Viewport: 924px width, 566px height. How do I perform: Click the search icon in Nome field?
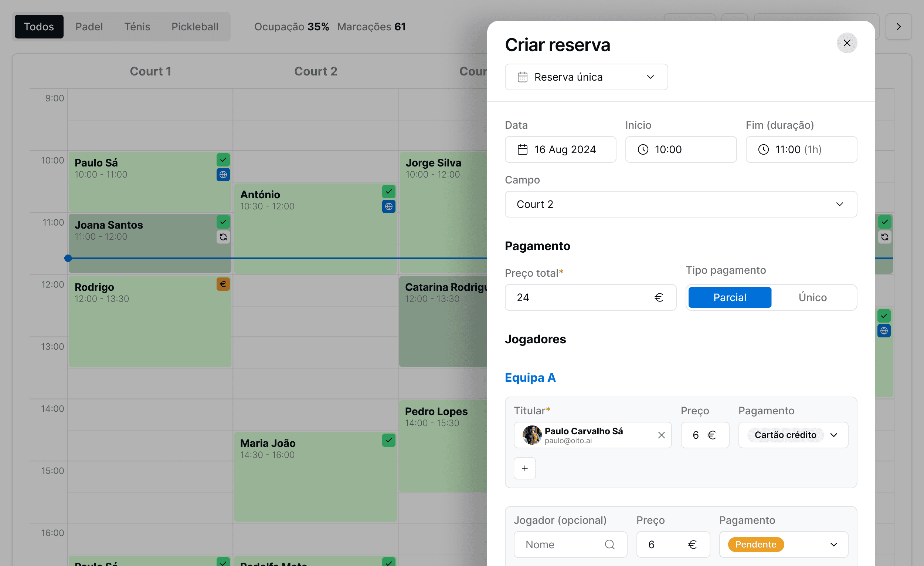tap(609, 545)
